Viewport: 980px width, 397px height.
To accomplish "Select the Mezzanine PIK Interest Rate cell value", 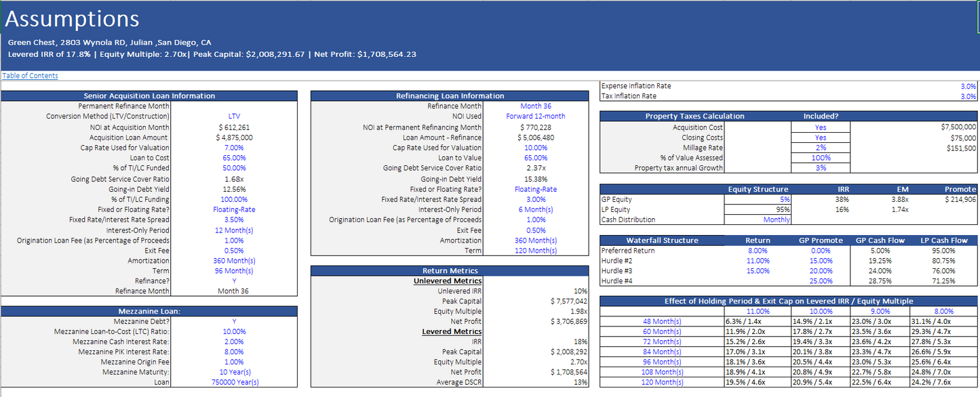I will [x=234, y=352].
